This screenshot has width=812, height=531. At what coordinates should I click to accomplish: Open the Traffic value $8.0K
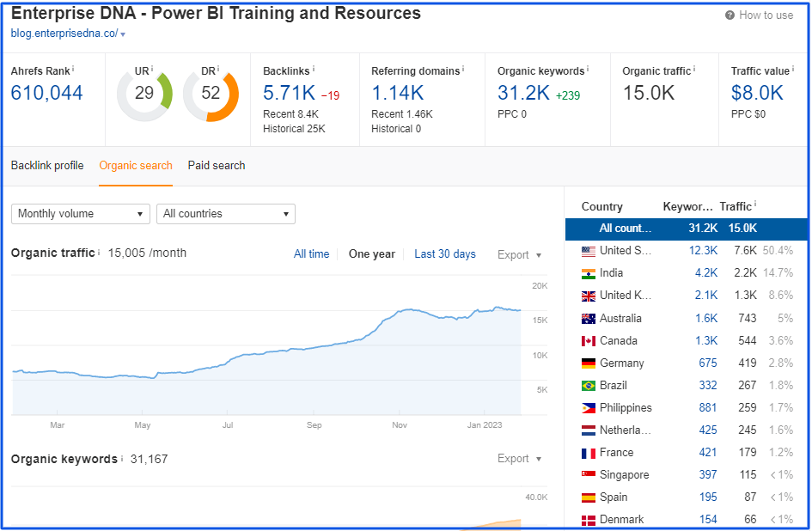coord(757,94)
